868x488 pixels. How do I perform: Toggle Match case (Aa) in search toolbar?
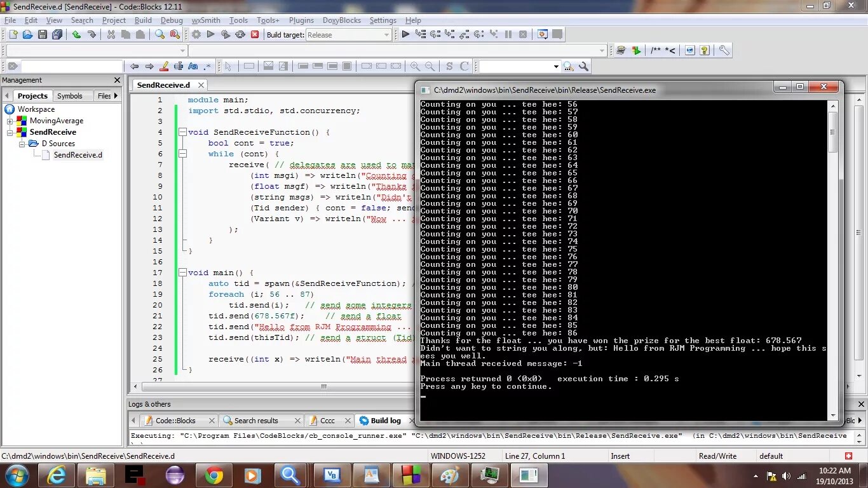(193, 66)
